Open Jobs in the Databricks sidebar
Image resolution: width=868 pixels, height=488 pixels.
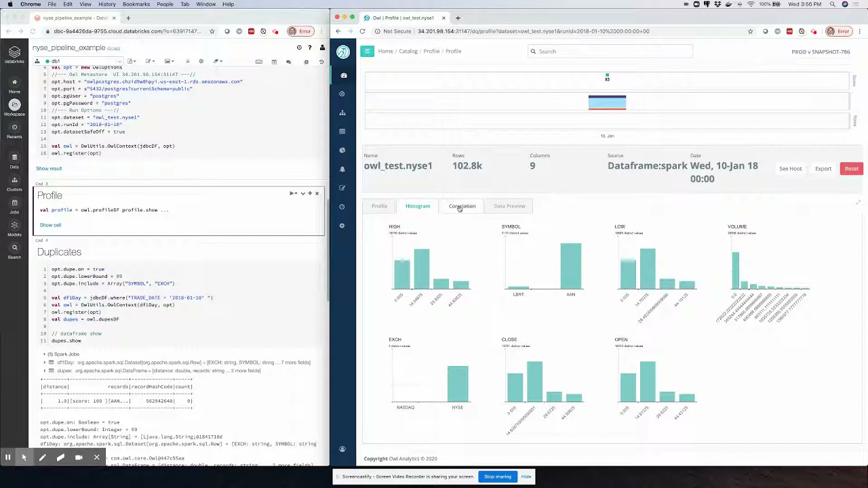click(14, 206)
